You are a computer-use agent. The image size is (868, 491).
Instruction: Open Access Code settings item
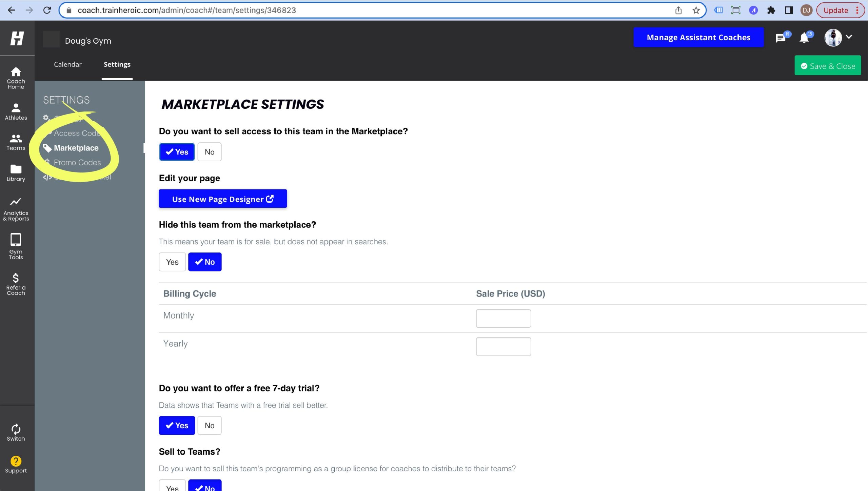pos(77,133)
